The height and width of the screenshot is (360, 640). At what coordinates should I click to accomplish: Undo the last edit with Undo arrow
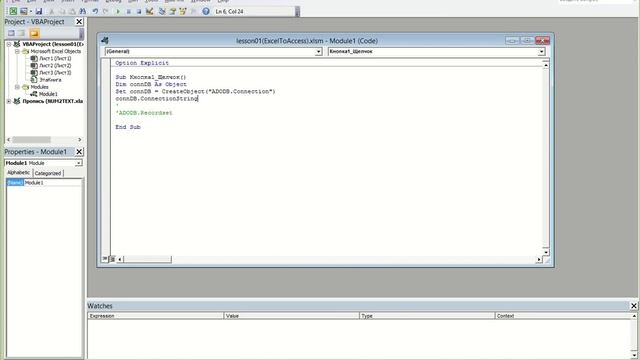(x=95, y=11)
